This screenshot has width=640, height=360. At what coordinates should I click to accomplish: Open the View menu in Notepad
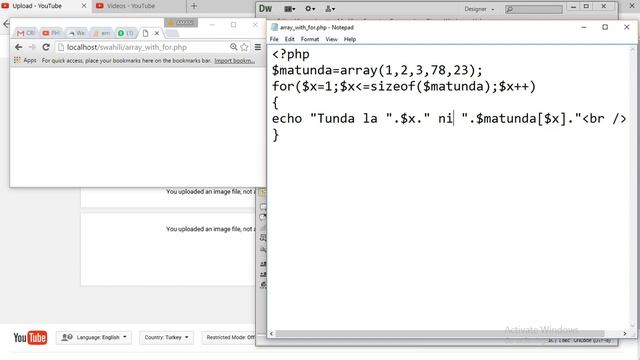click(x=331, y=39)
